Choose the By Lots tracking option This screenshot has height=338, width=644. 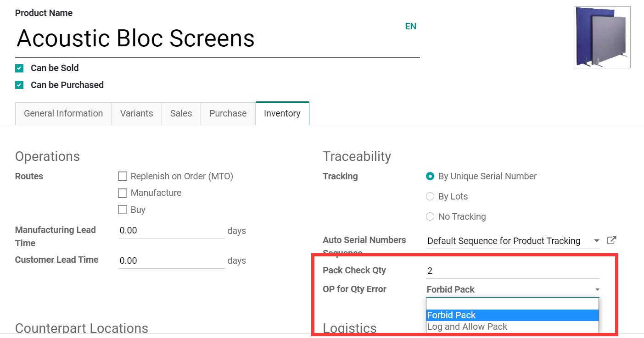click(430, 197)
